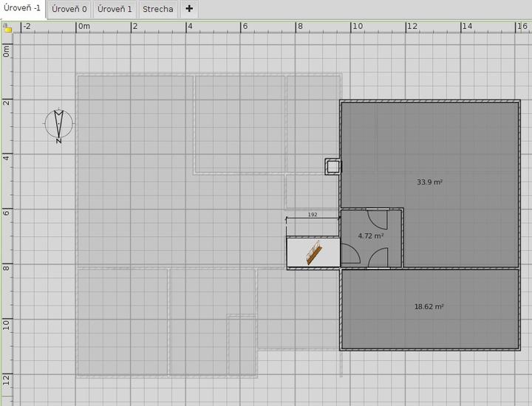Click the 8 mark on the horizontal ruler

click(x=299, y=27)
